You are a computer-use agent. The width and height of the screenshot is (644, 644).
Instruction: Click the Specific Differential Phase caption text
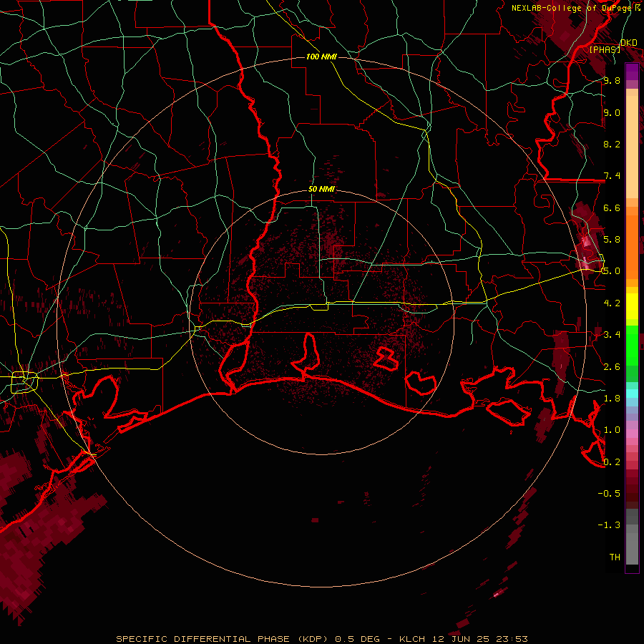(321, 639)
